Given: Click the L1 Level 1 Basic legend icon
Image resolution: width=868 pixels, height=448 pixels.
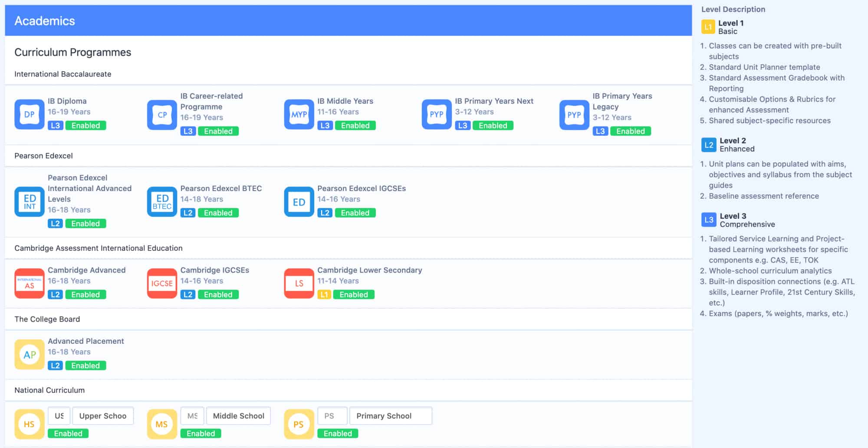Looking at the screenshot, I should click(708, 27).
